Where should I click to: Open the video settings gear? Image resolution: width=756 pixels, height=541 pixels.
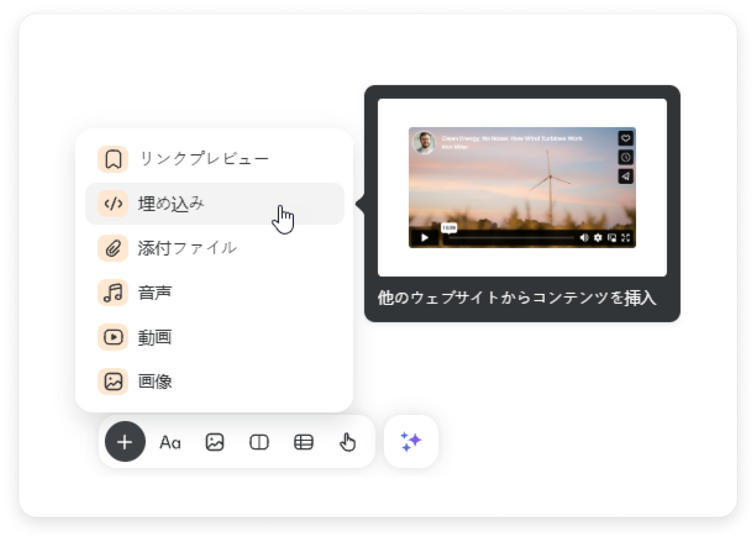[598, 238]
